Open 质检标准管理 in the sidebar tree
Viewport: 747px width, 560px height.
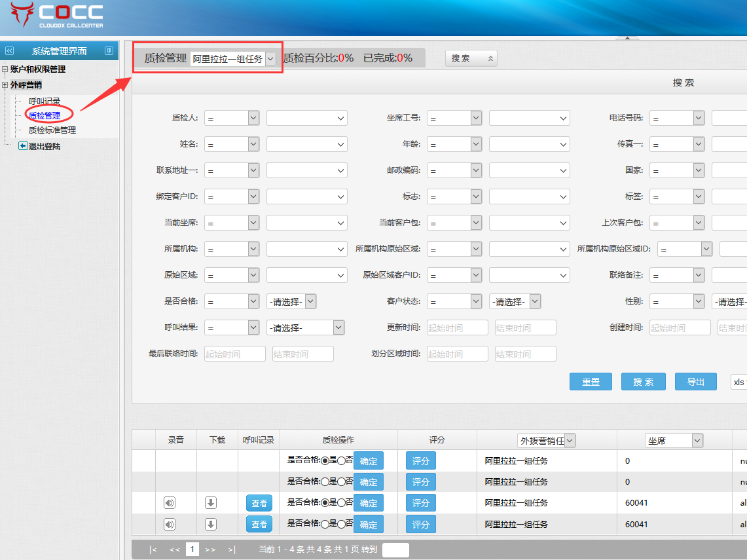point(52,130)
